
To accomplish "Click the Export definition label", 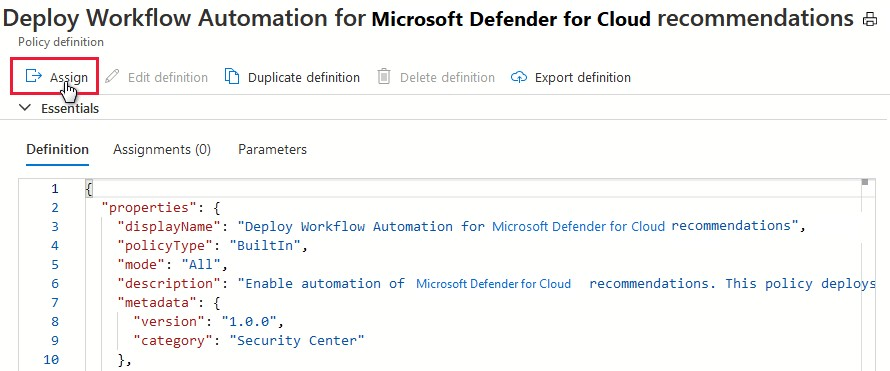I will pyautogui.click(x=583, y=77).
